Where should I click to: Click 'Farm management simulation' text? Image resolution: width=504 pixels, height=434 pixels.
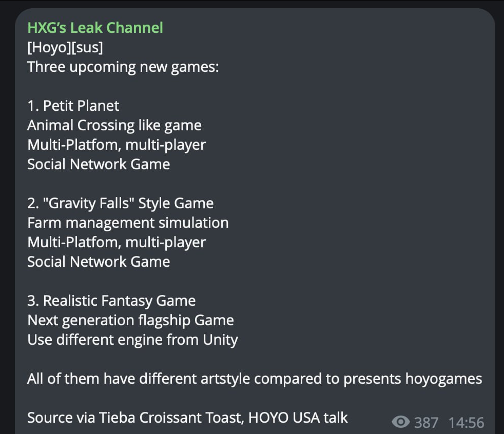point(128,223)
